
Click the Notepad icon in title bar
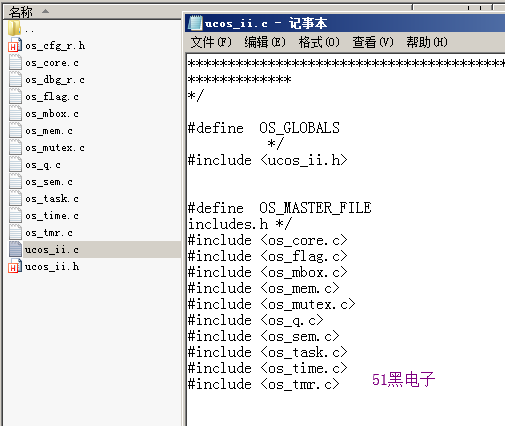[195, 23]
